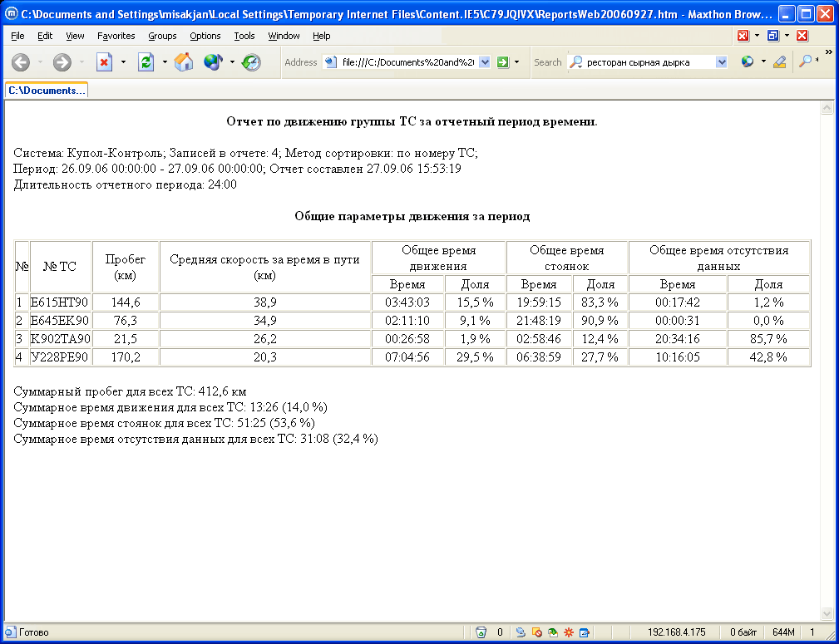Click the Back navigation arrow
The height and width of the screenshot is (644, 839).
click(x=21, y=62)
